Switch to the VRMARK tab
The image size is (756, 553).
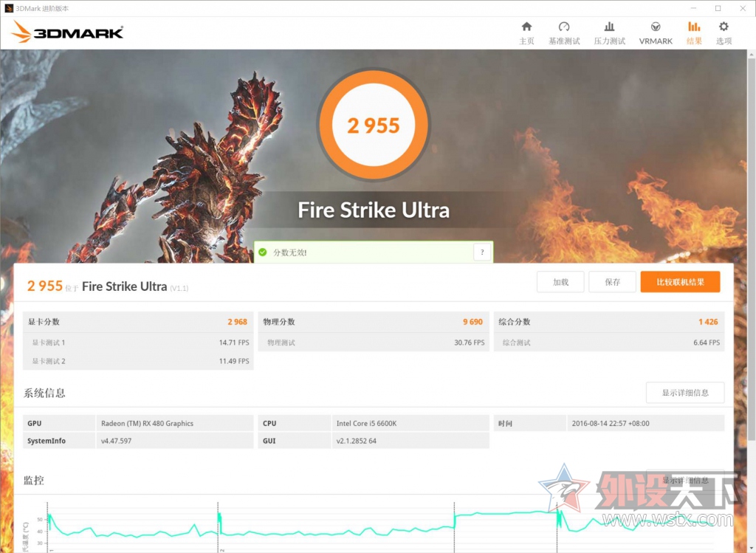point(656,33)
